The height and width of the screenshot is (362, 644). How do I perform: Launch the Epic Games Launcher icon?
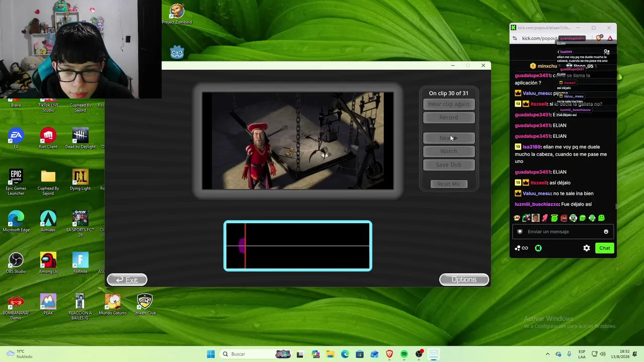tap(16, 182)
